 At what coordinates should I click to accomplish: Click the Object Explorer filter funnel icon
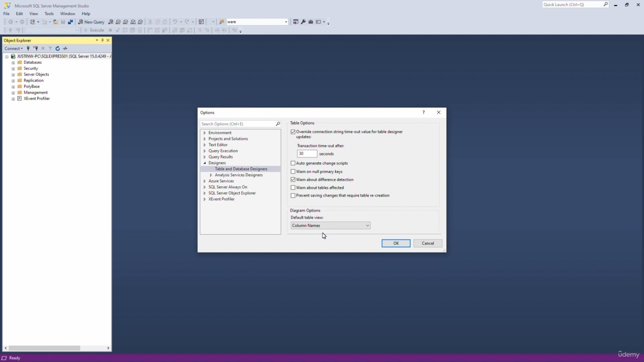50,49
